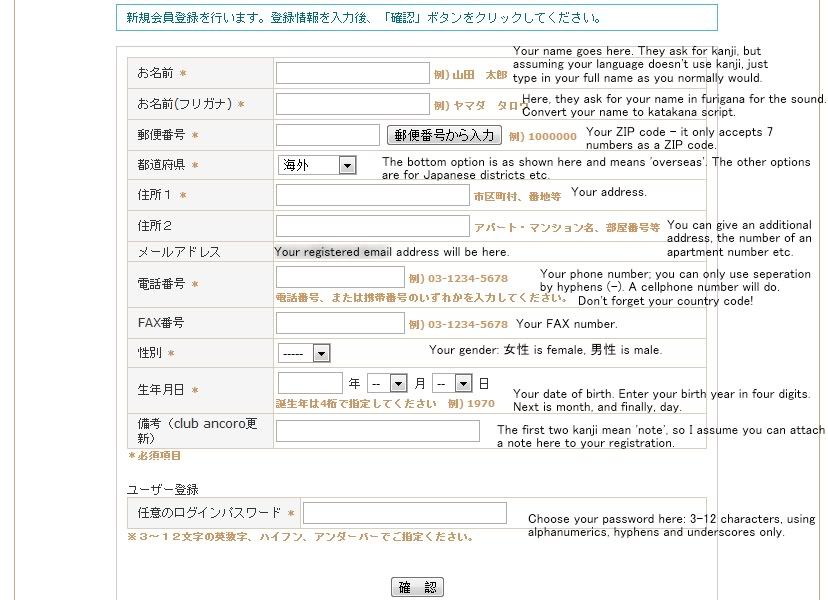The image size is (828, 600).
Task: Focus the 任意のログインパスワード password field
Action: click(x=404, y=513)
